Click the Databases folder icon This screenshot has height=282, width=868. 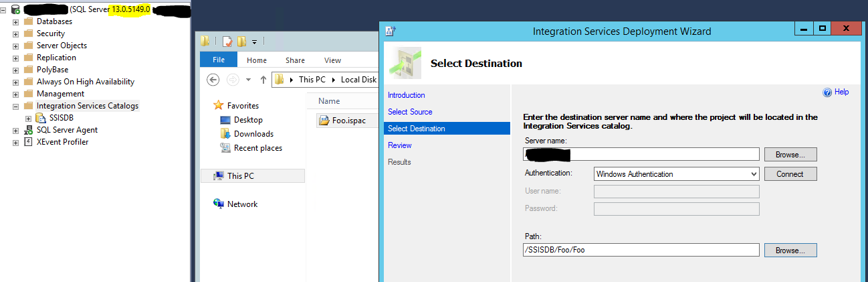pyautogui.click(x=28, y=21)
